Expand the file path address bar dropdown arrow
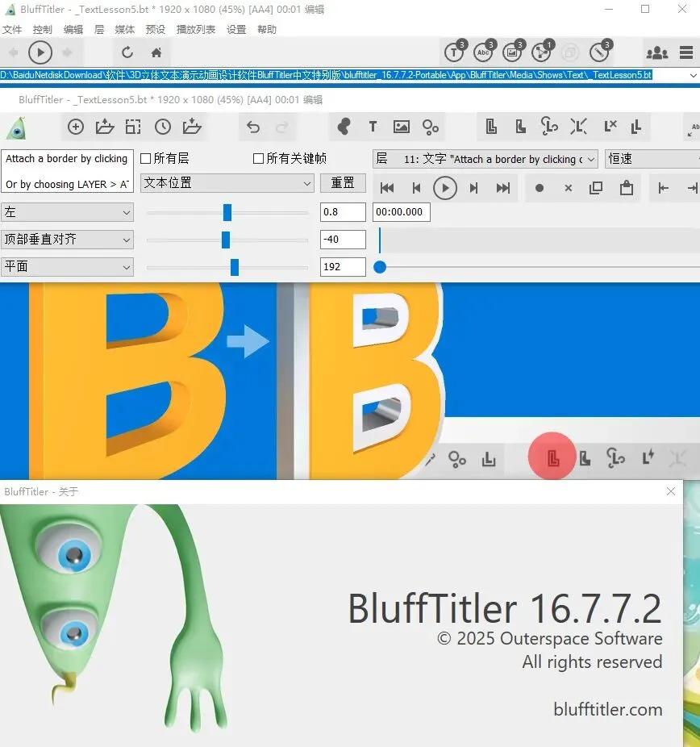The width and height of the screenshot is (700, 747). coord(693,75)
